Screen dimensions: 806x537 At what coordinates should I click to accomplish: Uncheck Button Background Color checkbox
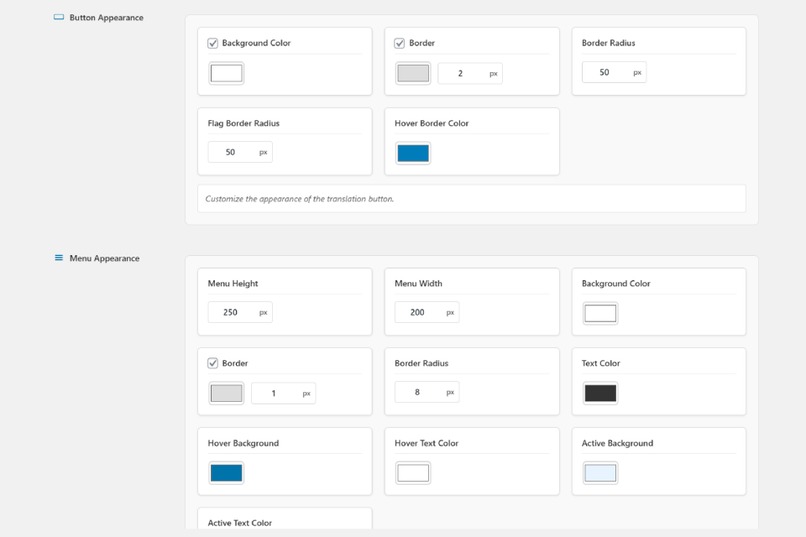point(213,43)
